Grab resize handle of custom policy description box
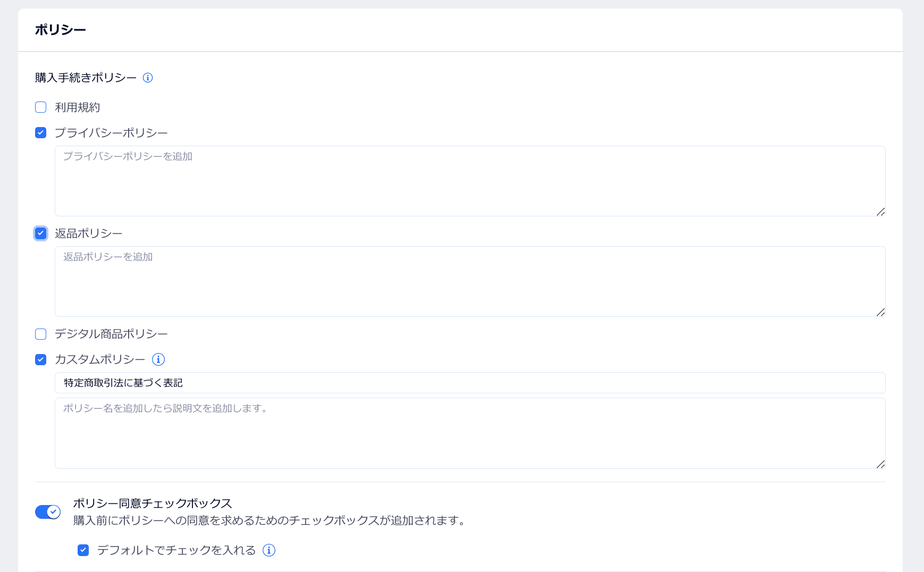924x572 pixels. click(880, 464)
